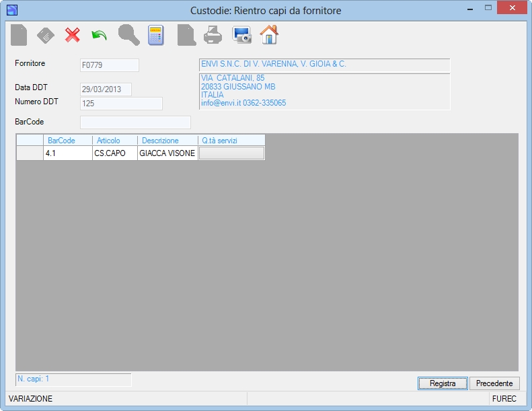Click the Numero DDT field
The height and width of the screenshot is (411, 532).
click(121, 104)
